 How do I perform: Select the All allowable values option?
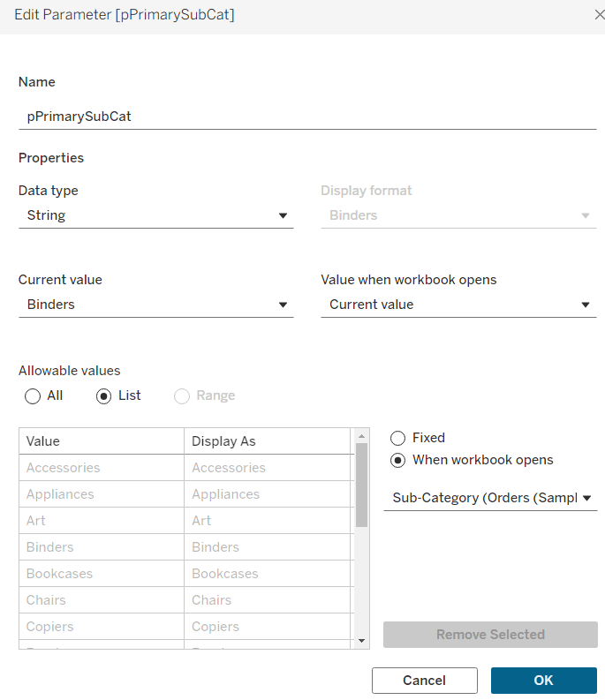pyautogui.click(x=34, y=395)
